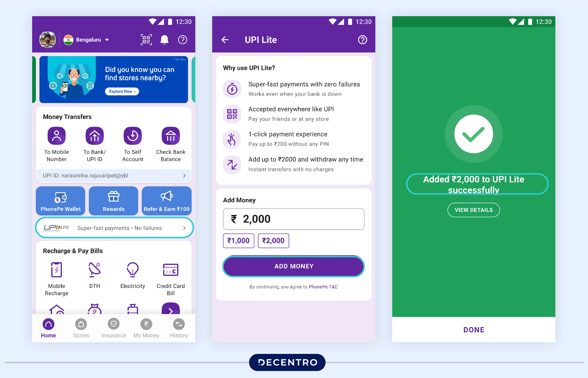Tap the ₹2,000 amount input field
588x378 pixels.
tap(294, 219)
